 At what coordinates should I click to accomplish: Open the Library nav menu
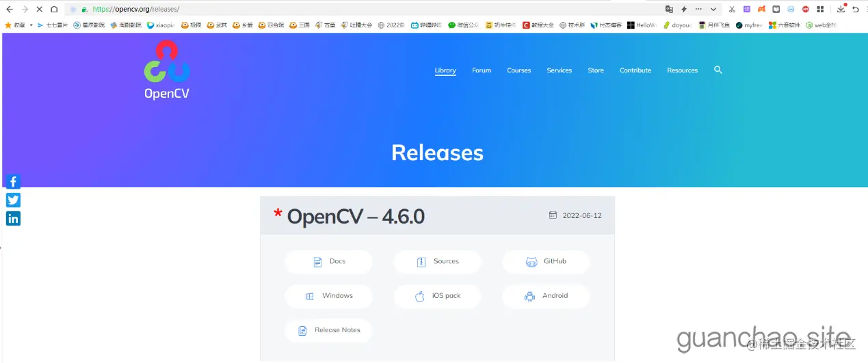click(445, 70)
